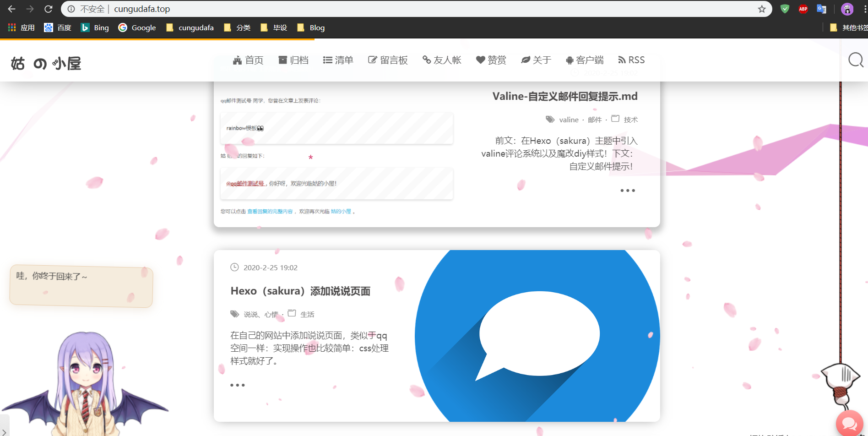Click the 邮件 tag
The height and width of the screenshot is (436, 868).
tap(595, 120)
